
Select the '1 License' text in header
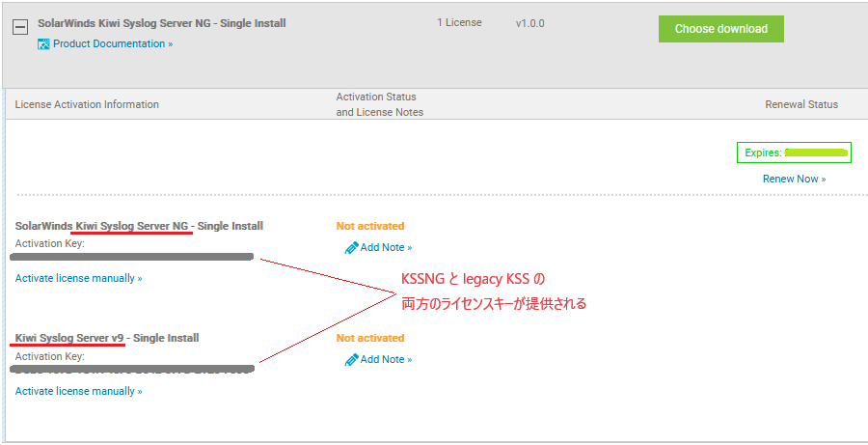coord(459,23)
